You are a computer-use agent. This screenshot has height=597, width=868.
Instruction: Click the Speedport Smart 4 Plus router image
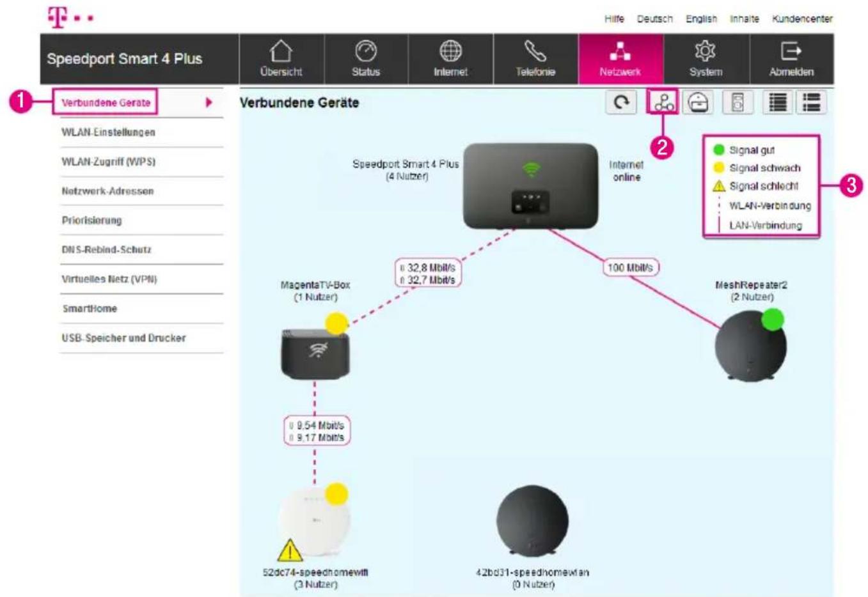tap(530, 186)
